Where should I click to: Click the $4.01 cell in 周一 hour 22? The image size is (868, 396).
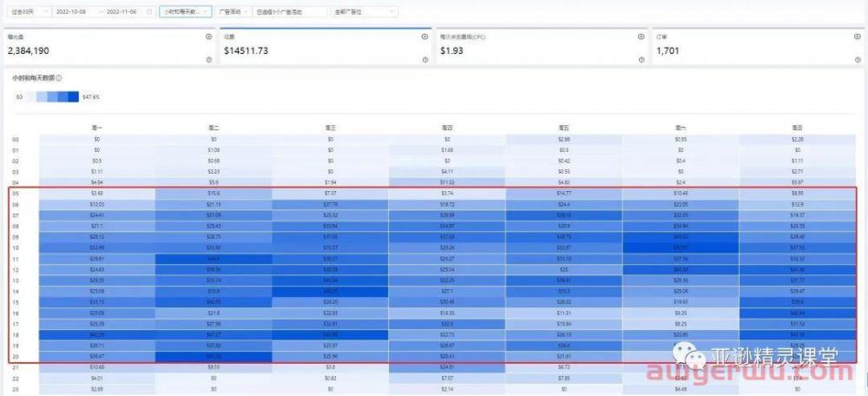coord(97,379)
